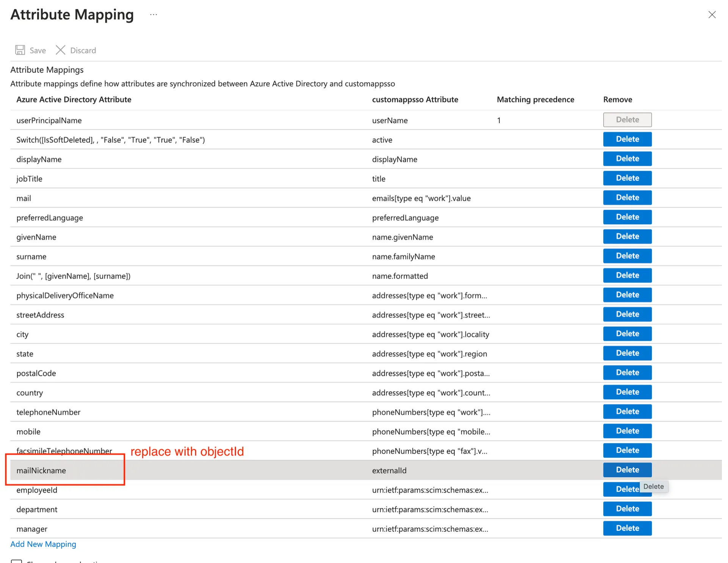Delete the department mapping row
728x563 pixels.
(x=627, y=509)
